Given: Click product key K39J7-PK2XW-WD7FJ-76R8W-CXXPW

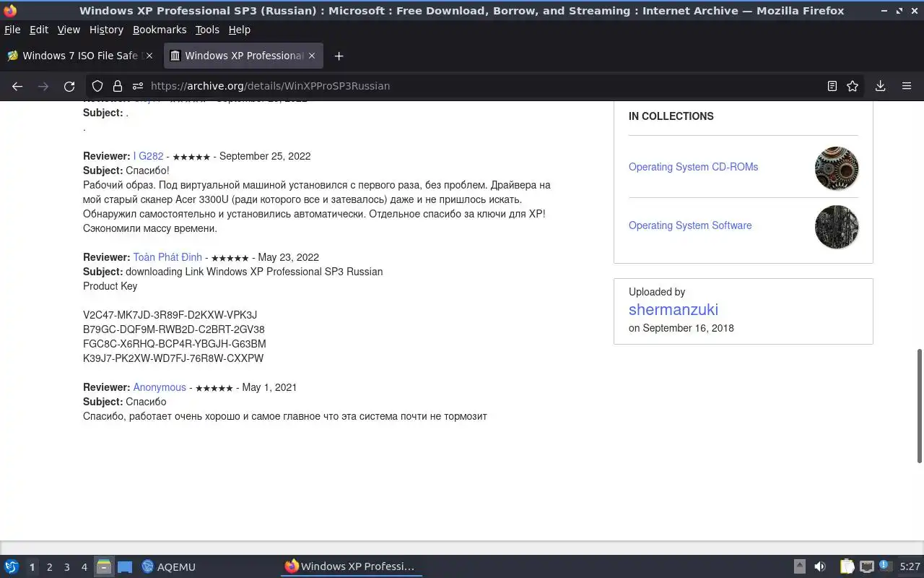Looking at the screenshot, I should click(x=173, y=358).
